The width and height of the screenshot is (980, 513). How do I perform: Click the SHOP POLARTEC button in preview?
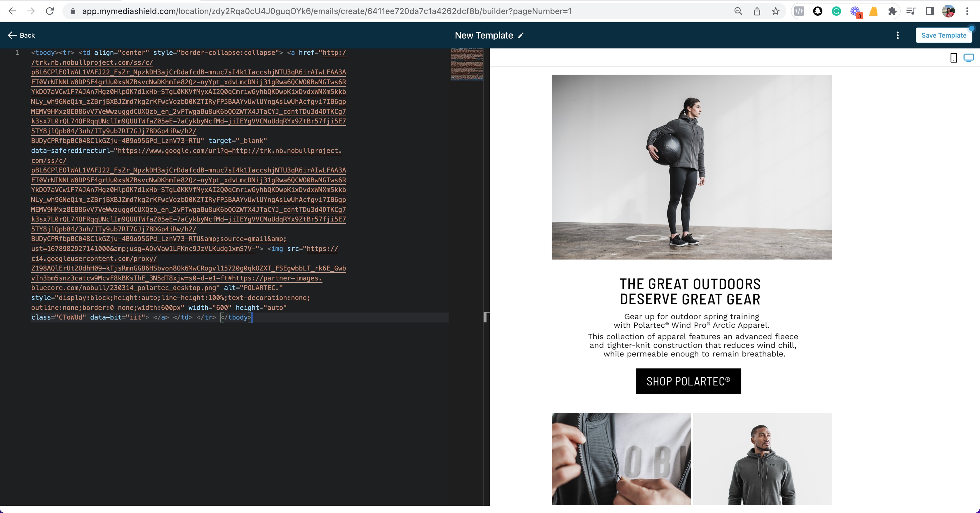(x=688, y=381)
